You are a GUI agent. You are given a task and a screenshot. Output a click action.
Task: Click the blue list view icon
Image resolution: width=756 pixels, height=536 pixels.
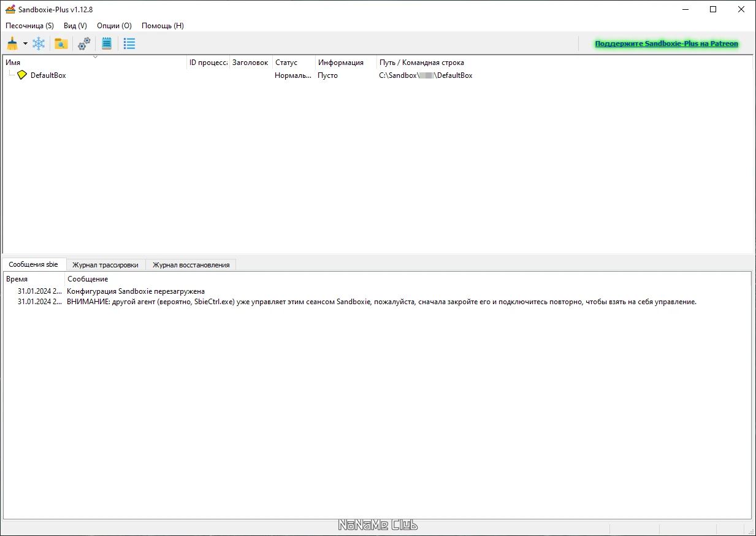tap(129, 44)
